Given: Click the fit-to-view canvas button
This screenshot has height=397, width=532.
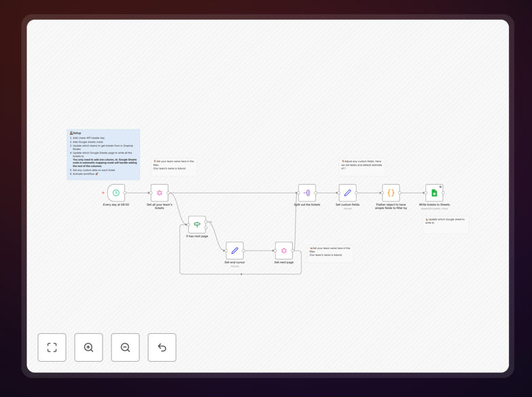Looking at the screenshot, I should click(52, 347).
